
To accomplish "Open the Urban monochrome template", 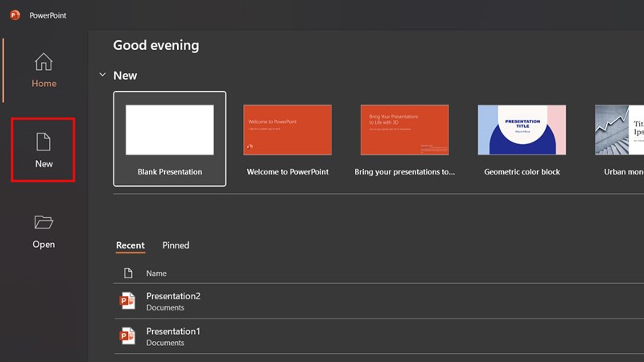I will 620,130.
